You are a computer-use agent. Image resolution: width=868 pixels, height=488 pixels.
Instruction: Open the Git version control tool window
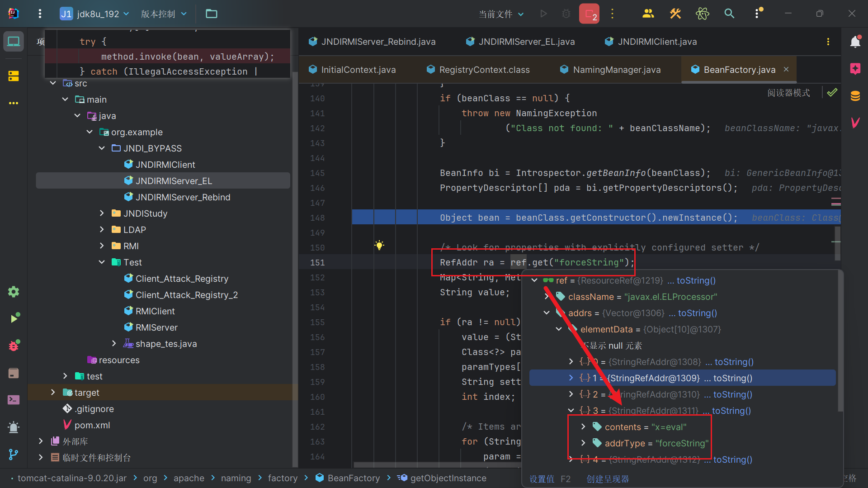click(x=14, y=454)
